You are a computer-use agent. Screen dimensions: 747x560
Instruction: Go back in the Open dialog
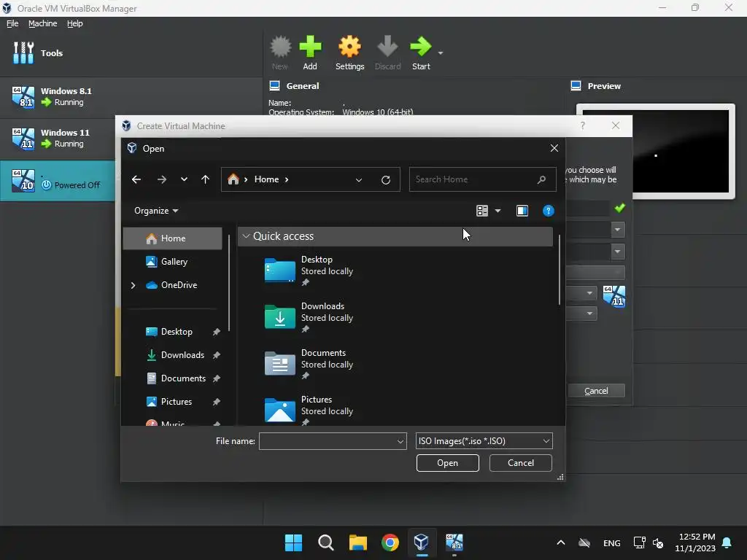136,179
